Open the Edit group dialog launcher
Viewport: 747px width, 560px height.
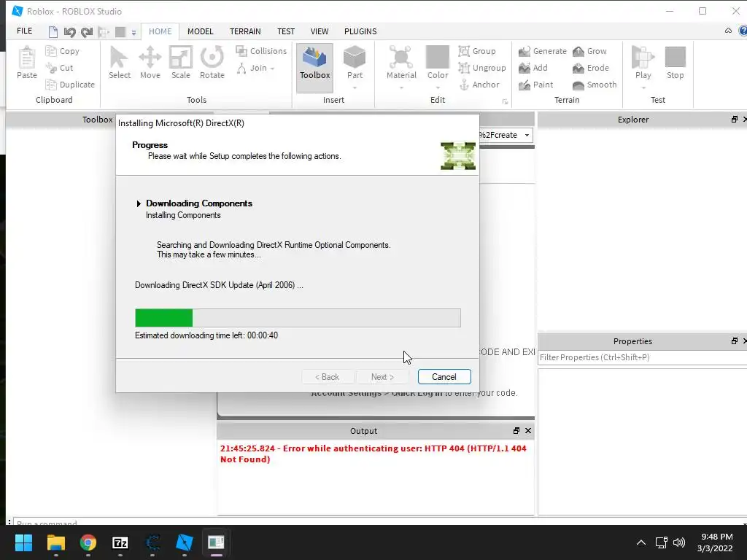coord(505,102)
